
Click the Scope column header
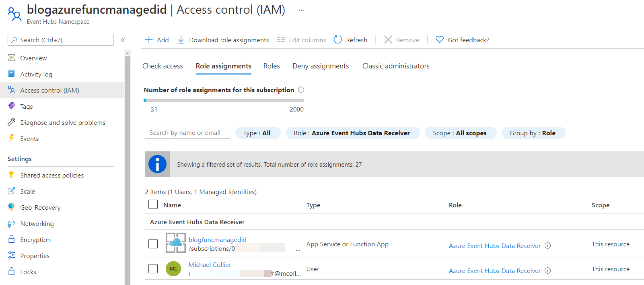[601, 205]
